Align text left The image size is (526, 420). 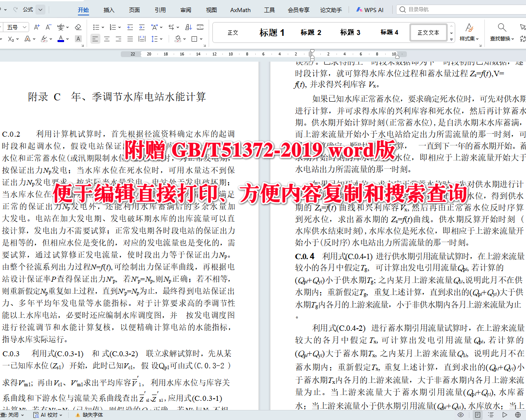(95, 39)
